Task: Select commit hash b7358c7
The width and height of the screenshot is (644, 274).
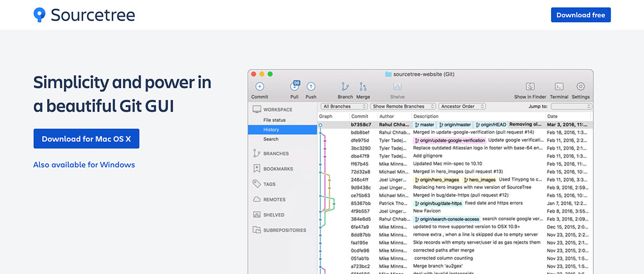Action: [x=361, y=125]
